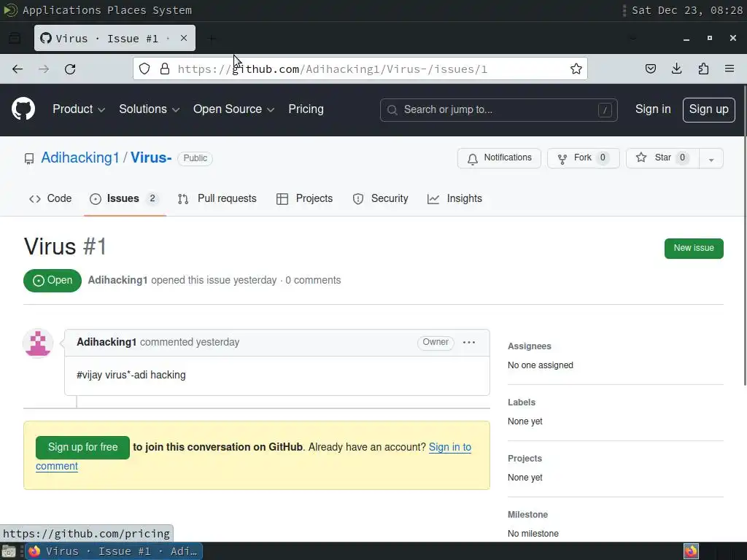747x560 pixels.
Task: Click the magnifier icon in search
Action: point(392,110)
